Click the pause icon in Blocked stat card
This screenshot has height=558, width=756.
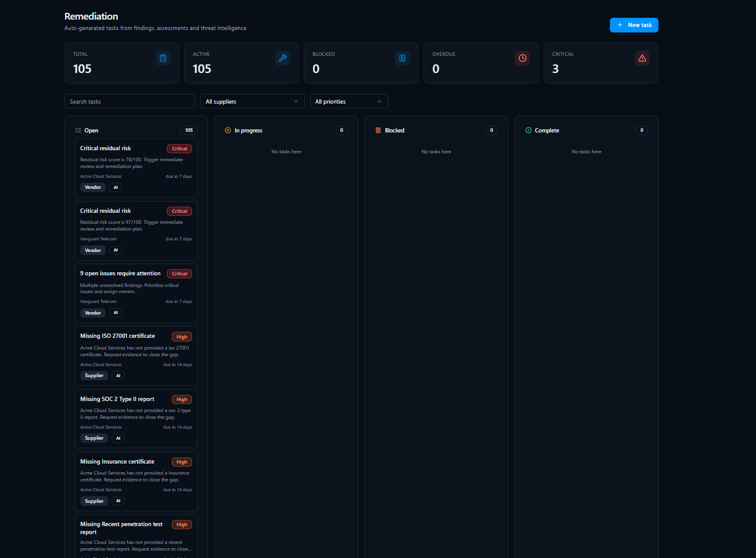click(403, 58)
